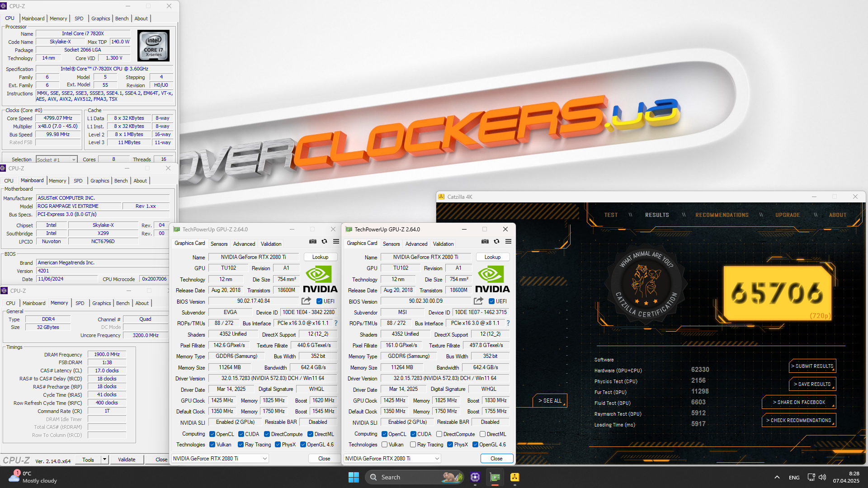Click Catzilla score 65706 panel
Viewport: 868px width, 488px height.
point(778,293)
